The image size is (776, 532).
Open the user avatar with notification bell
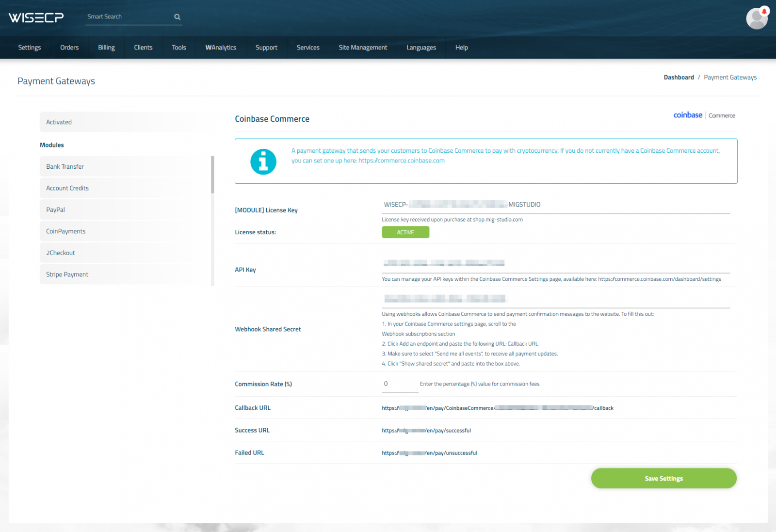[x=757, y=18]
